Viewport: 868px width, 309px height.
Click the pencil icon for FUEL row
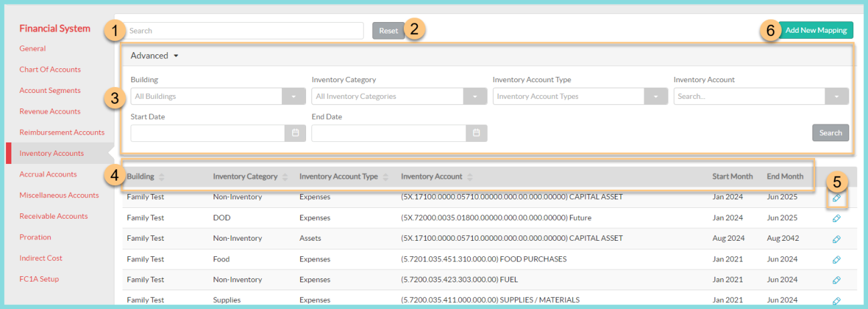837,280
